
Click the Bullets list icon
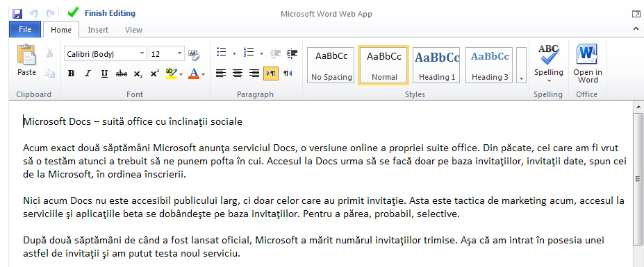(222, 53)
